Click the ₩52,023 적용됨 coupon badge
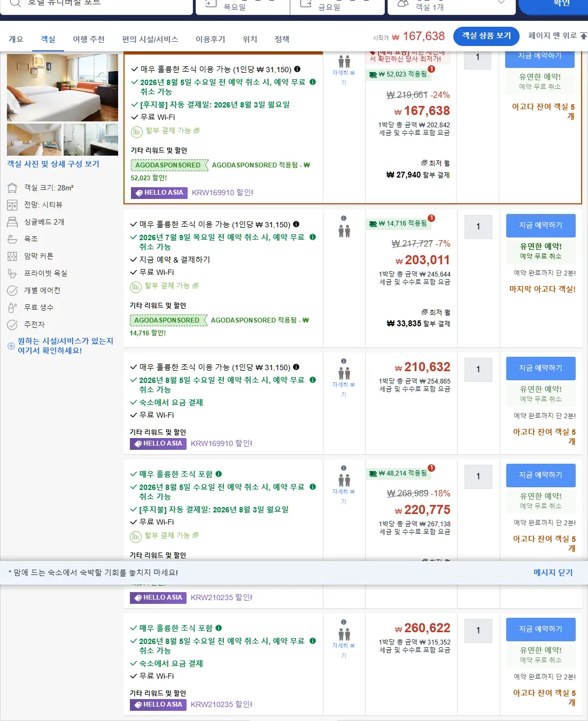588x721 pixels. pyautogui.click(x=398, y=74)
